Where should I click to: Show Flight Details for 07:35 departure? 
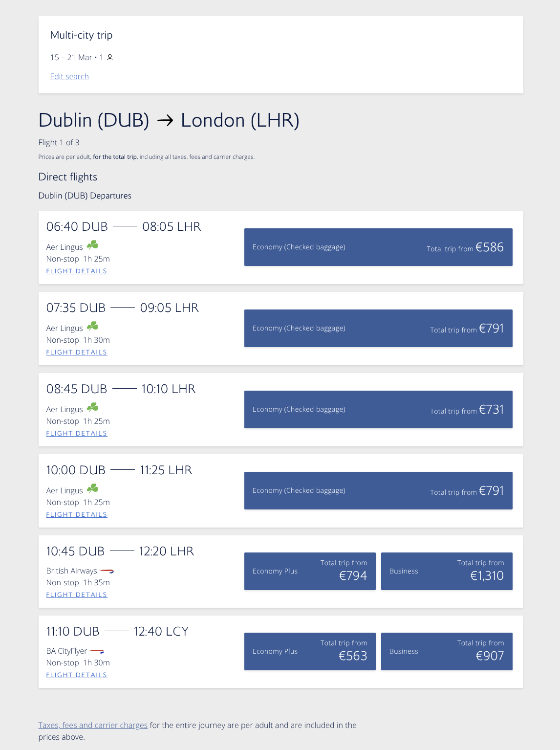click(77, 352)
